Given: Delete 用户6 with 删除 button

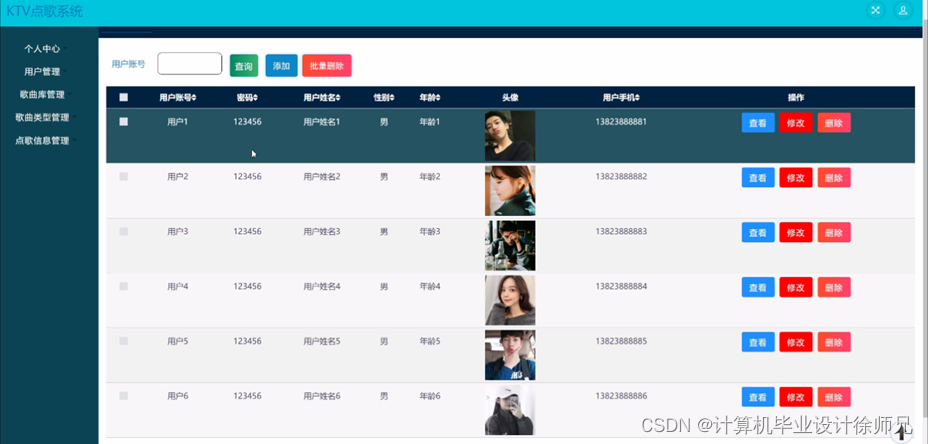Looking at the screenshot, I should pyautogui.click(x=834, y=397).
